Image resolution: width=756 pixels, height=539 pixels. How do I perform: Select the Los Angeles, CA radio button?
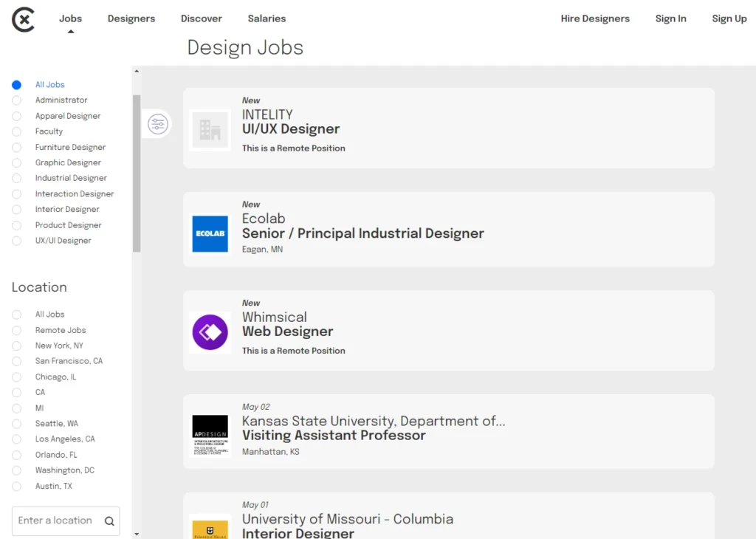tap(16, 439)
